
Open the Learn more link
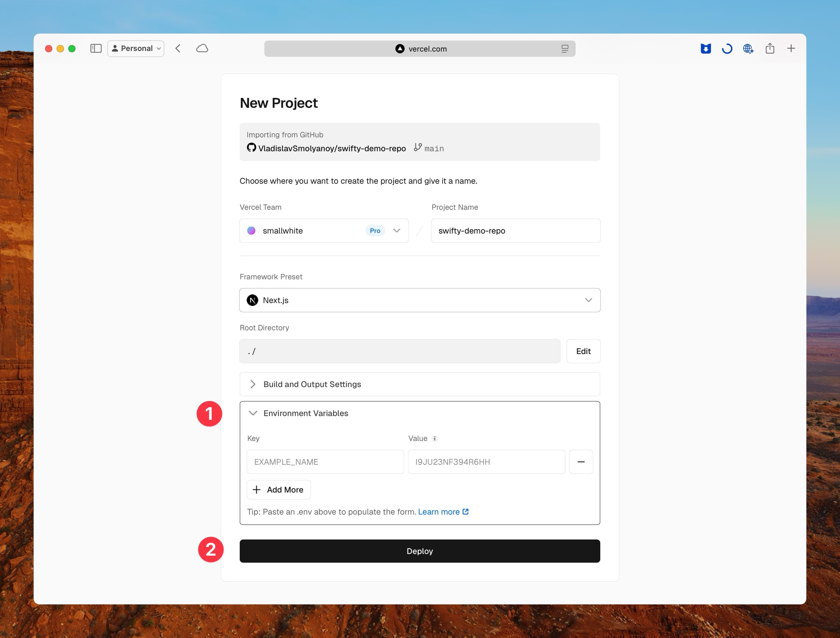tap(443, 512)
